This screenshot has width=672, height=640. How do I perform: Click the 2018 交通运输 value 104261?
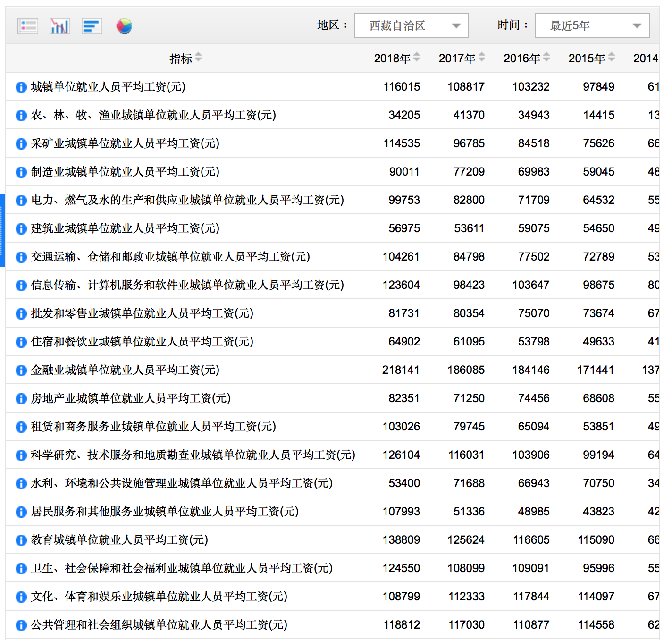pyautogui.click(x=401, y=257)
